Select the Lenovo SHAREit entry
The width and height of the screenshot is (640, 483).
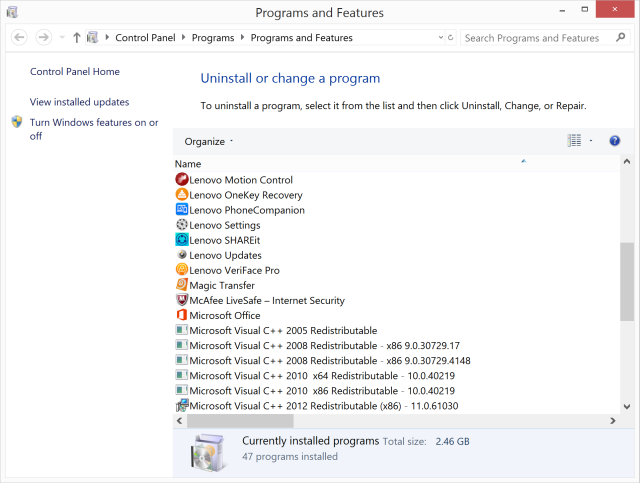pyautogui.click(x=224, y=240)
